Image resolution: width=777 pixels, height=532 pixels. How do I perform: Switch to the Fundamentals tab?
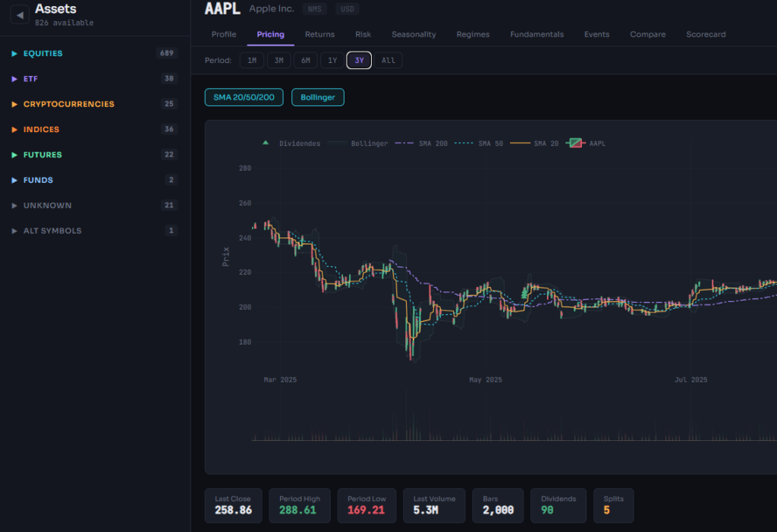point(536,34)
